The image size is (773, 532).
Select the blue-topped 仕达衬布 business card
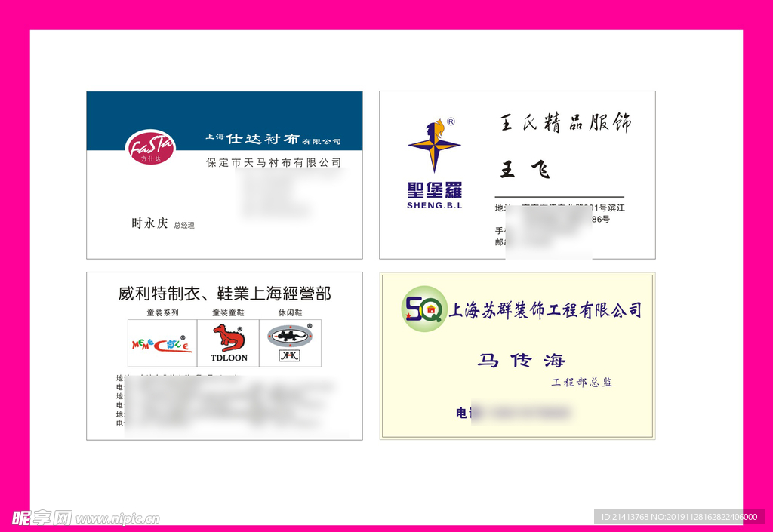point(224,175)
